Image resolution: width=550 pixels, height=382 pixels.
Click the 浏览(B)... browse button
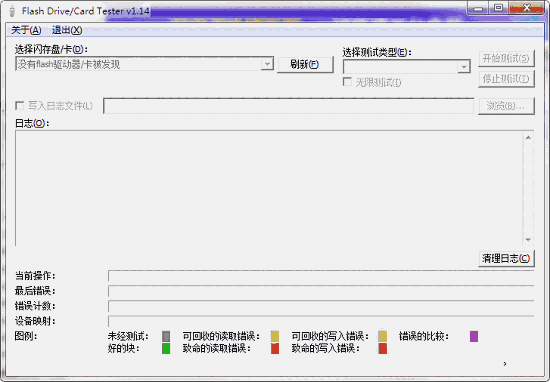pos(506,106)
